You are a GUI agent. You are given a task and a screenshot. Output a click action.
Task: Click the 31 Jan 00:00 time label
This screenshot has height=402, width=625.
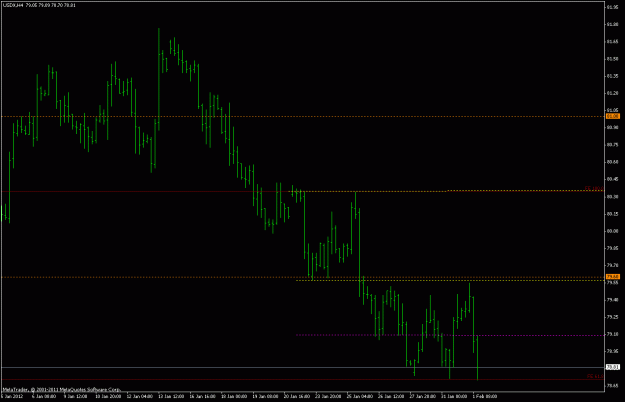tap(454, 396)
